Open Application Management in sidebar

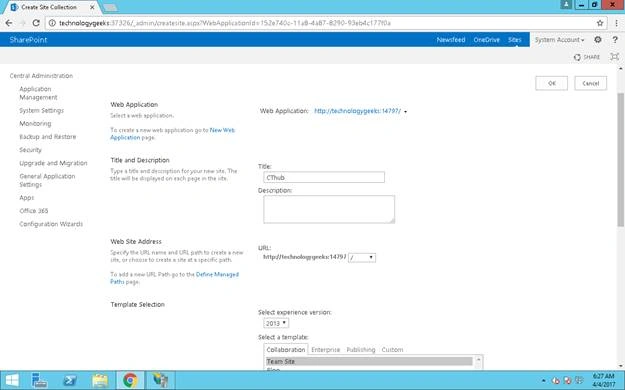(x=38, y=93)
